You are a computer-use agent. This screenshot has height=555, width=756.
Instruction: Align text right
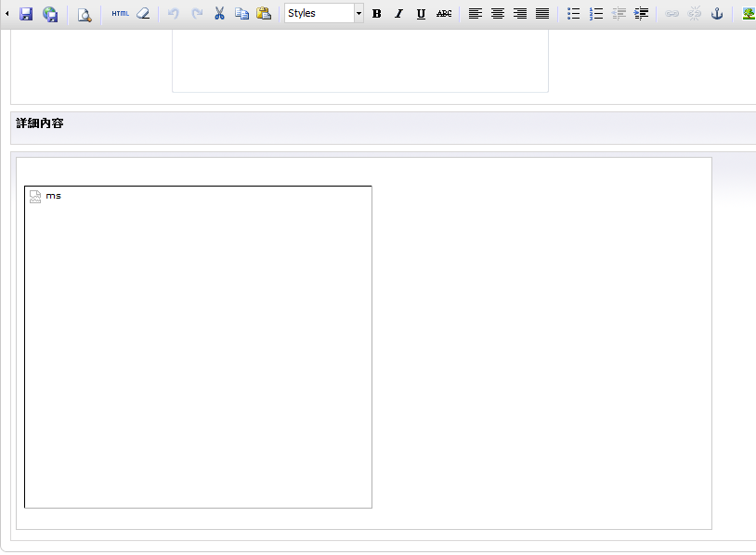point(520,14)
